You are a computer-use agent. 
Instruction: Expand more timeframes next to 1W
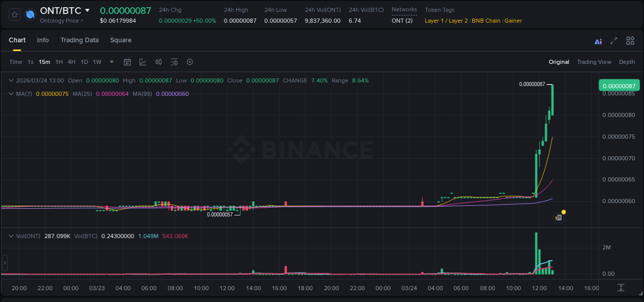[111, 62]
